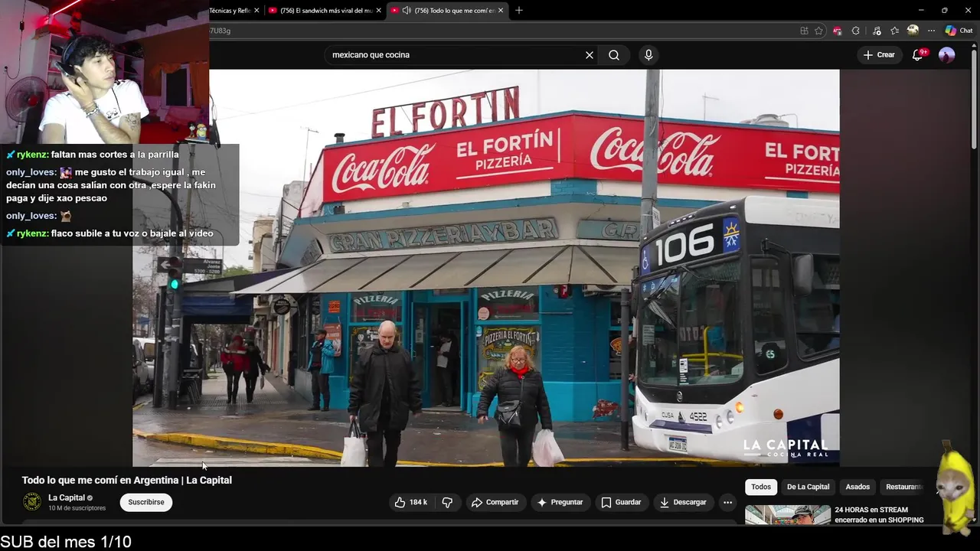Open more actions ellipsis menu
Viewport: 980px width, 551px height.
click(x=727, y=502)
